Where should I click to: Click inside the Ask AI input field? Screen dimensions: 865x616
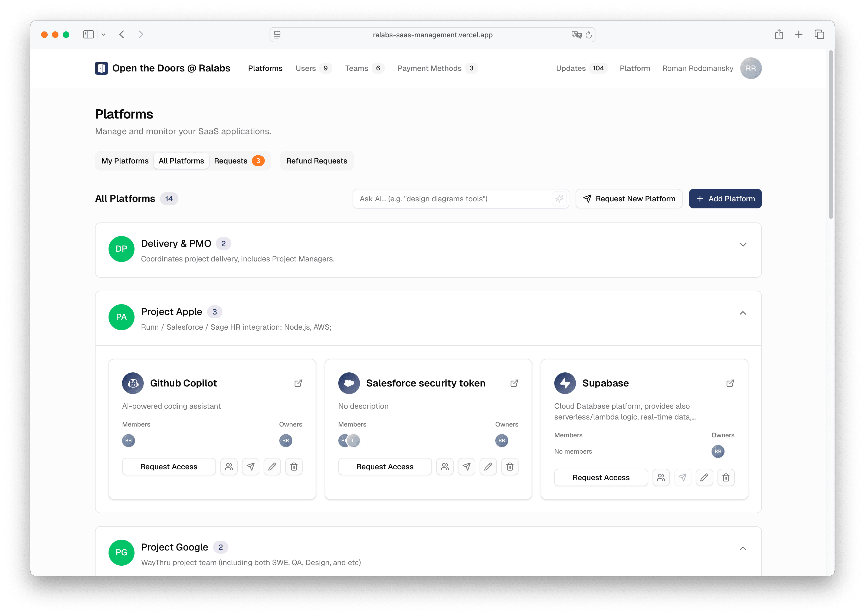[x=436, y=198]
